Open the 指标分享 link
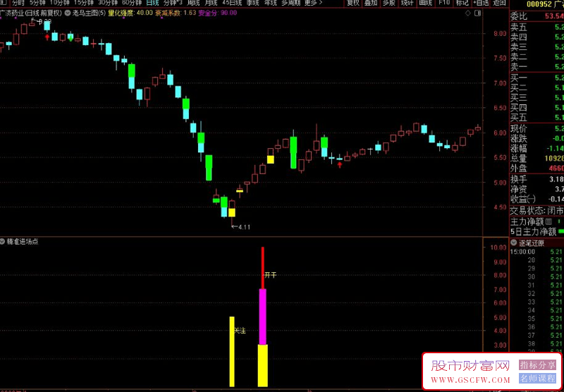Screen dimensions: 564x392 [x=537, y=365]
